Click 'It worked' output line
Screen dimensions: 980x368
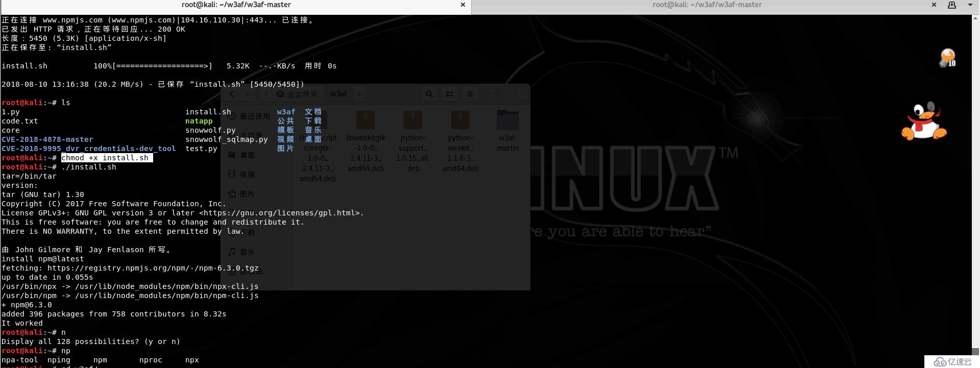tap(22, 323)
